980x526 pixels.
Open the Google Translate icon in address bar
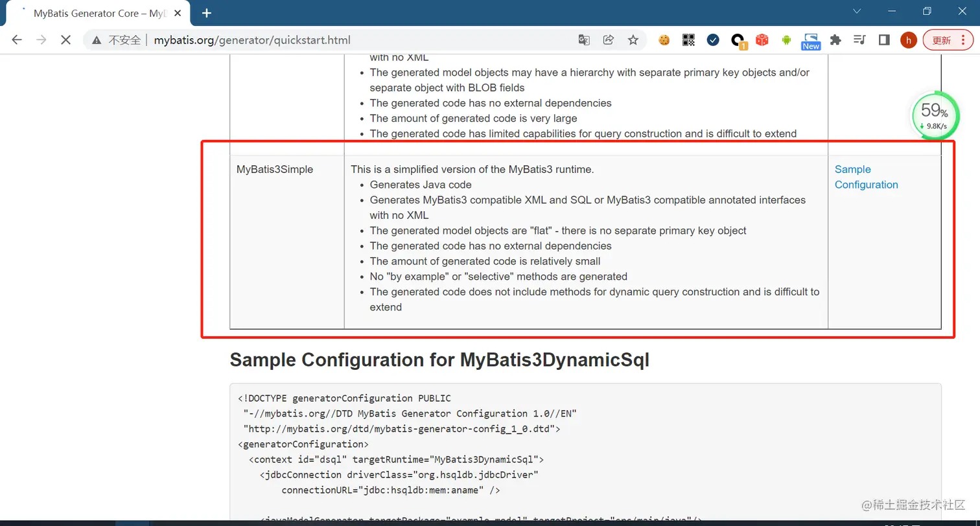click(x=584, y=40)
